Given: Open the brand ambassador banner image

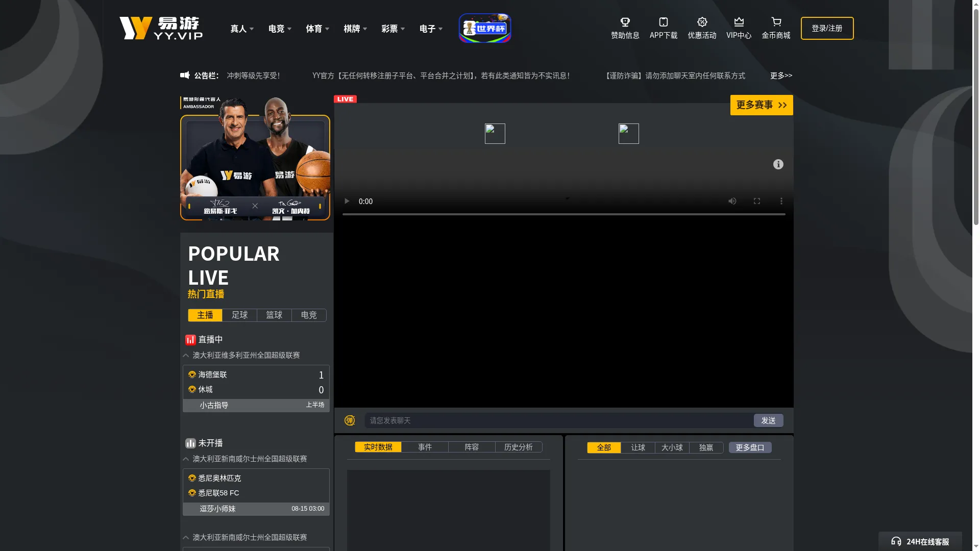Looking at the screenshot, I should click(x=255, y=158).
